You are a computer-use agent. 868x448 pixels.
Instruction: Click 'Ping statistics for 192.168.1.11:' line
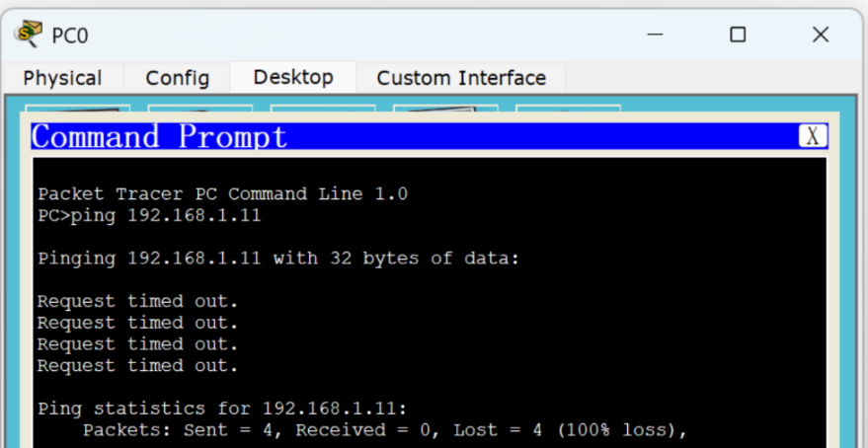[x=222, y=409]
